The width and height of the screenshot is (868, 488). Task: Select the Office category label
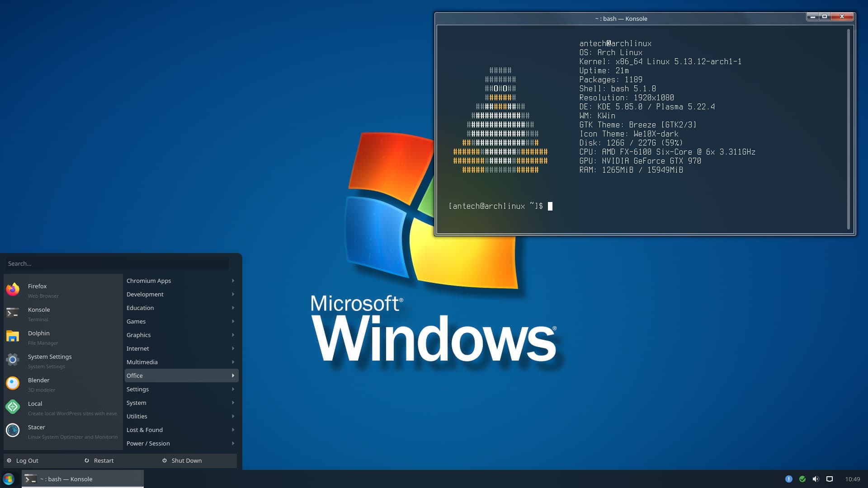[135, 375]
